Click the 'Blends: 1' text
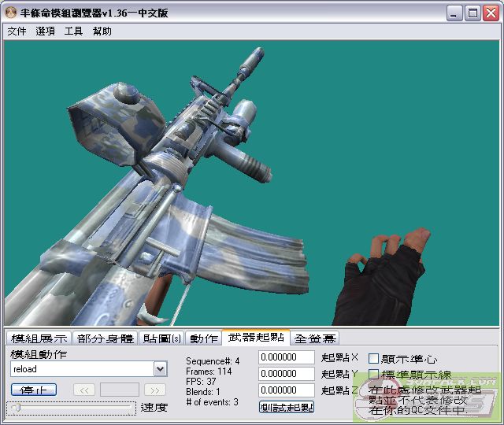 pos(203,392)
